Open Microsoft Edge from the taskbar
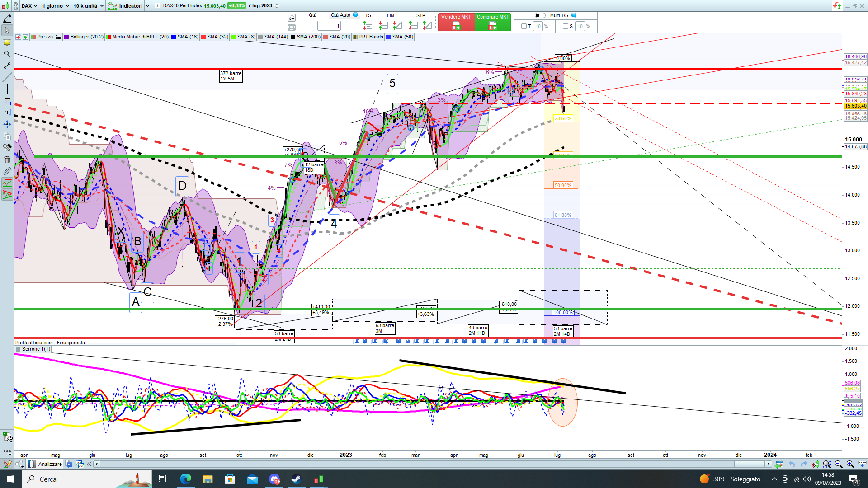 186,479
